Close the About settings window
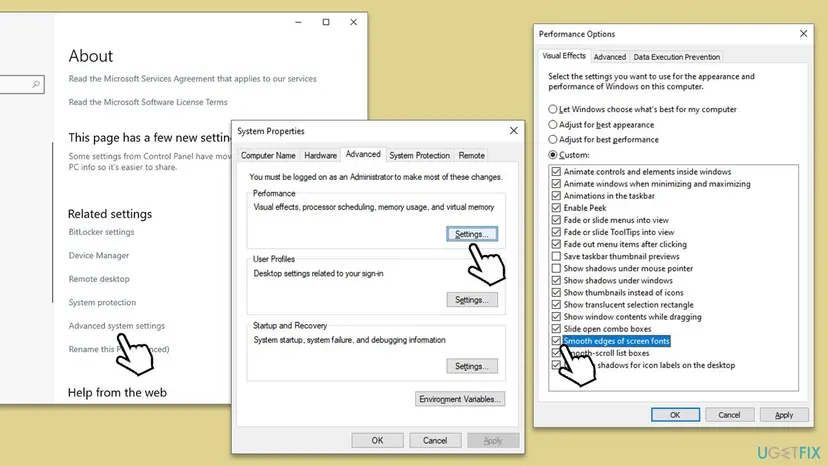The image size is (828, 466). (x=354, y=22)
